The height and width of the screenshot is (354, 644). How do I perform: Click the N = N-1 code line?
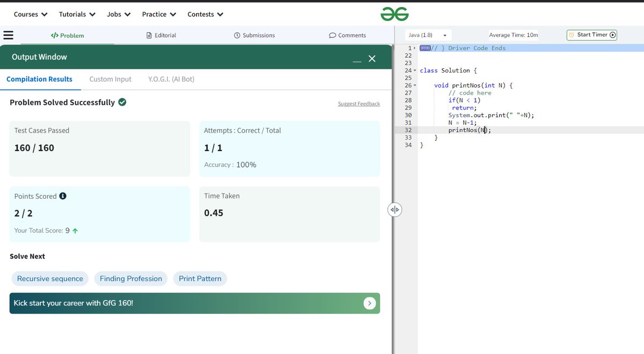click(x=463, y=122)
